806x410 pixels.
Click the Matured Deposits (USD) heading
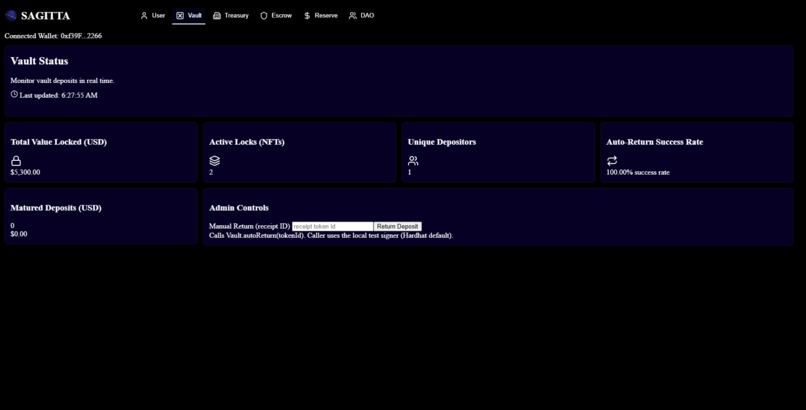[56, 208]
